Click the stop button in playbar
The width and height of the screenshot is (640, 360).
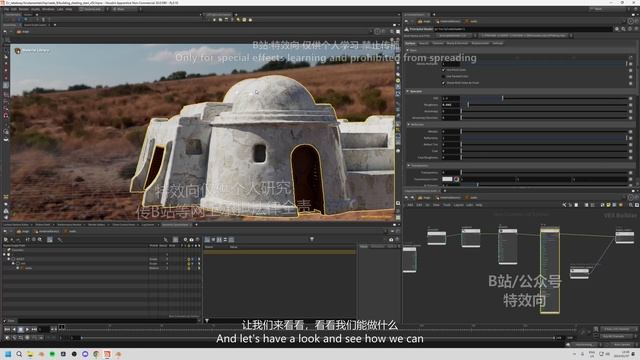21,329
